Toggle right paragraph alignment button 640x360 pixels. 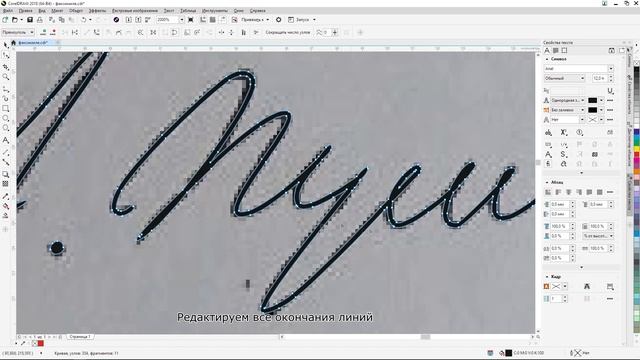coord(579,192)
